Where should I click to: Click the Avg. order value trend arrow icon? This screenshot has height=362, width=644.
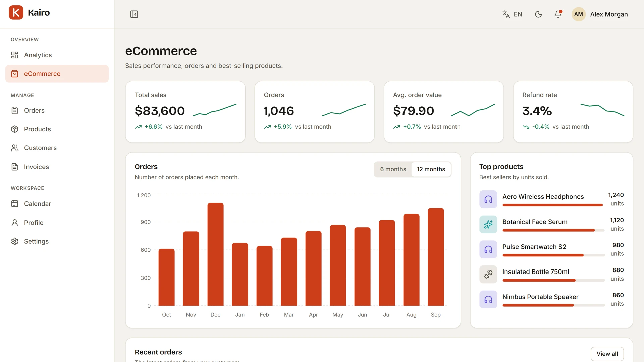coord(396,127)
